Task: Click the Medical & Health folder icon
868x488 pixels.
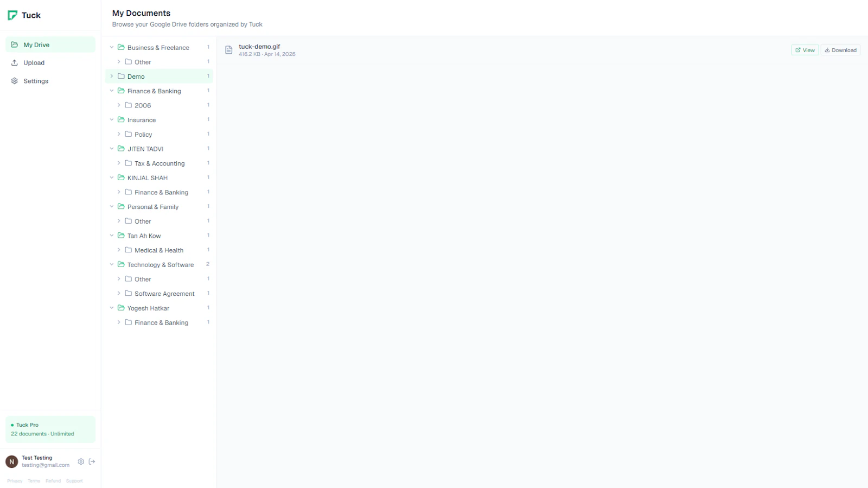Action: [x=129, y=250]
